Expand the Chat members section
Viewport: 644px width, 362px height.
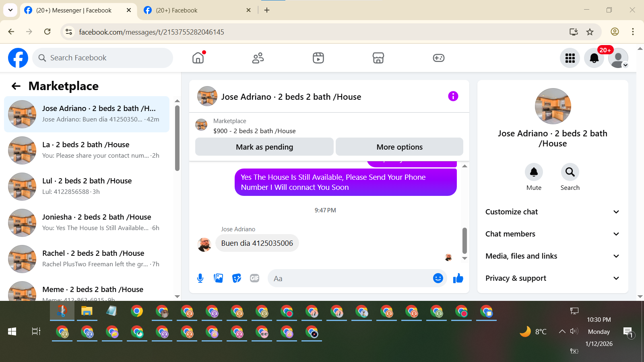click(x=553, y=234)
